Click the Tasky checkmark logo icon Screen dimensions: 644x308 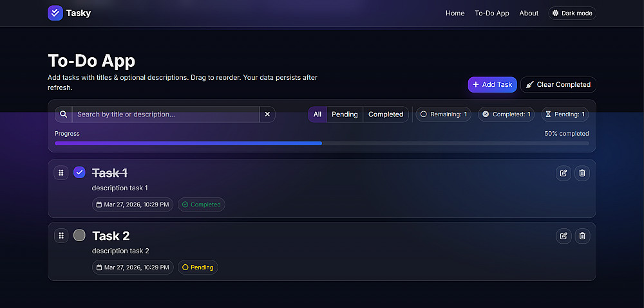(55, 13)
